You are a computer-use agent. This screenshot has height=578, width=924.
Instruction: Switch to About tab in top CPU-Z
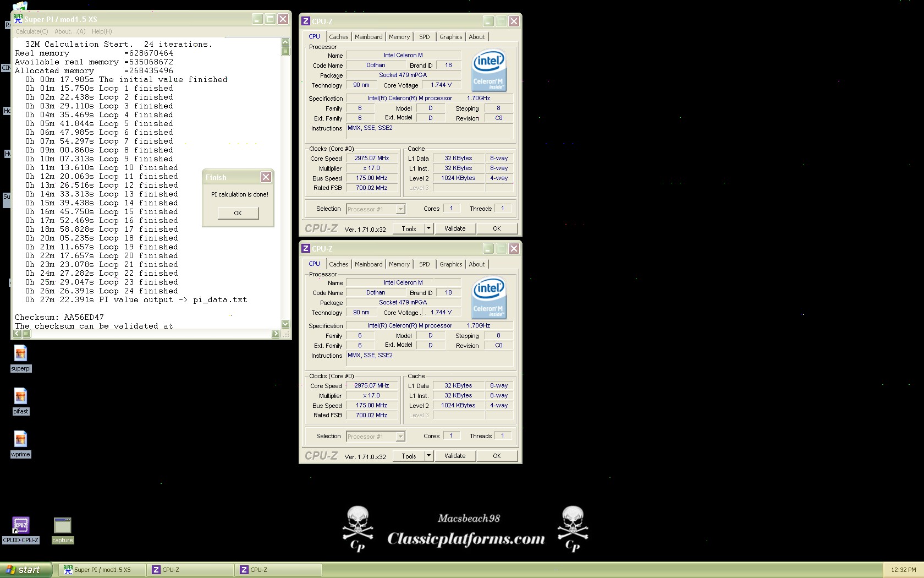click(x=477, y=37)
